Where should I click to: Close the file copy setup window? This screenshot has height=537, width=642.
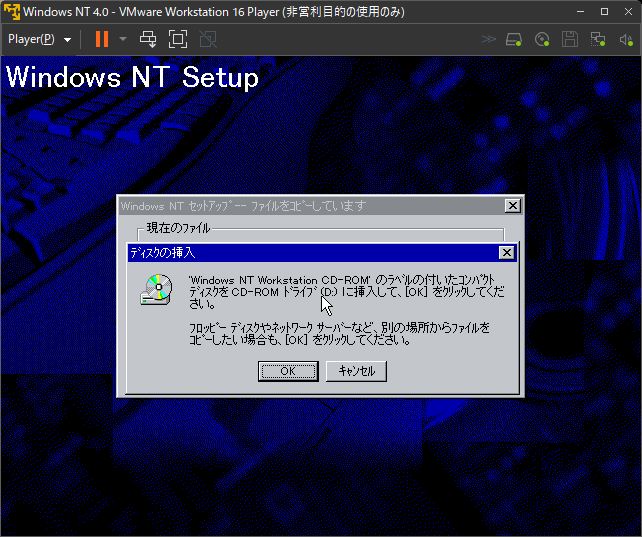tap(513, 205)
